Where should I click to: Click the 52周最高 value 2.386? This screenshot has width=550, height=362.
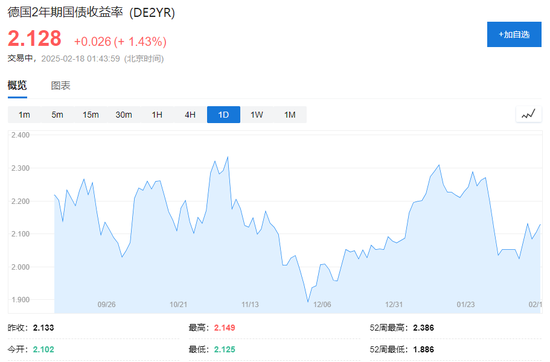[423, 328]
